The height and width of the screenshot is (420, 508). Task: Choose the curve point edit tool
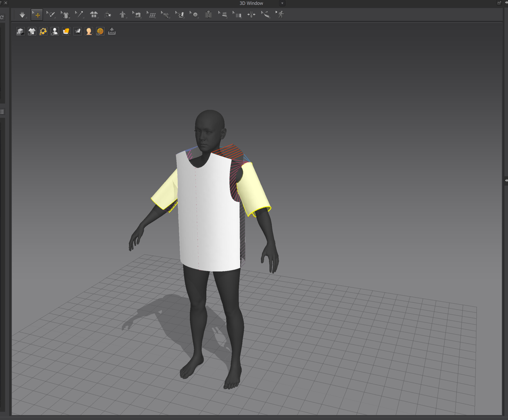pos(165,15)
